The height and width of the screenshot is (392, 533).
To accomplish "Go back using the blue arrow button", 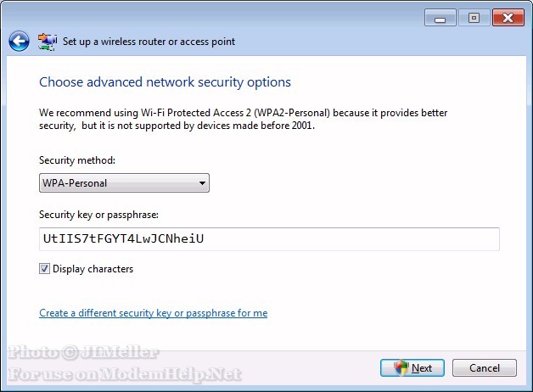I will pyautogui.click(x=20, y=41).
